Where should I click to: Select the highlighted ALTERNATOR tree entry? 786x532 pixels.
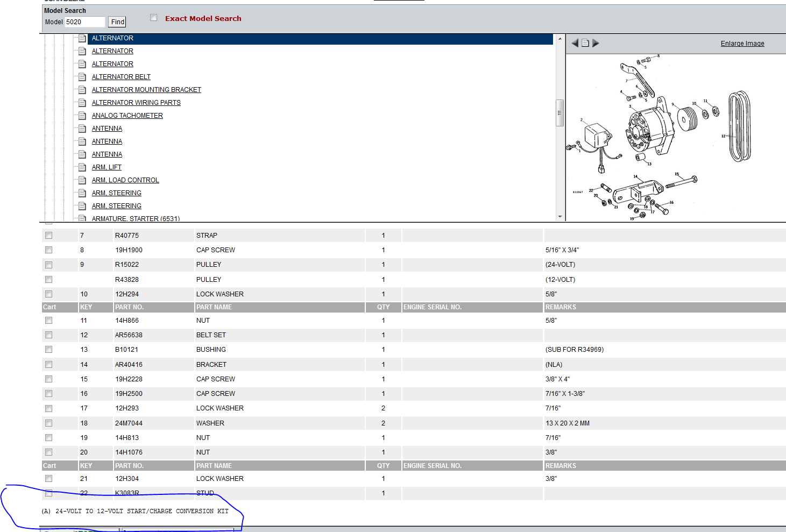112,38
